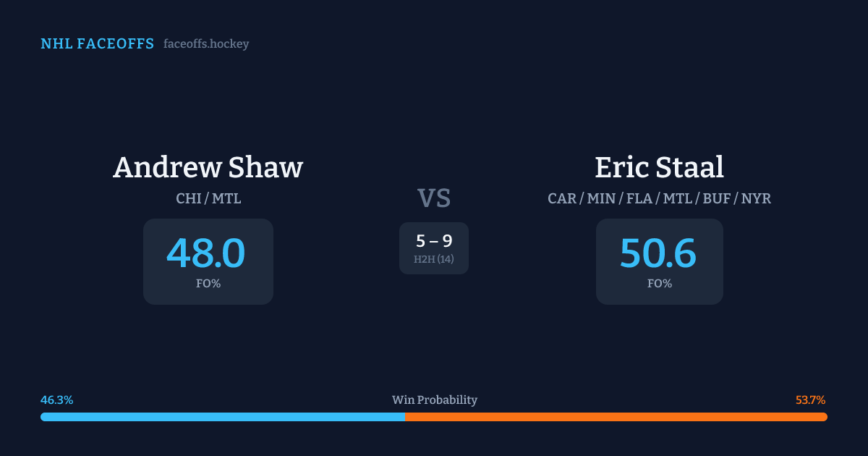Click the 48.0 faceoff percentage number
Screen dimensions: 868x456
coord(206,253)
